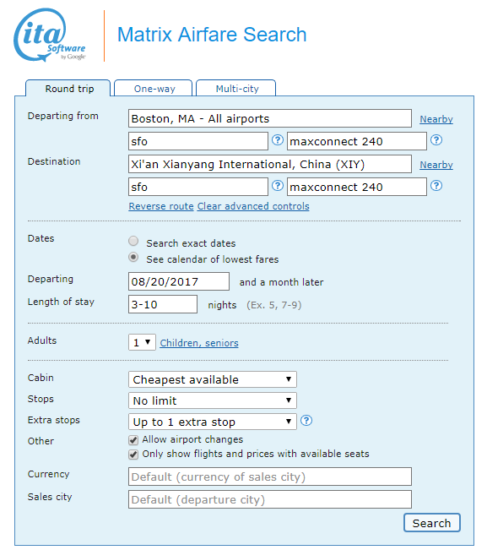Screen dimensions: 487x550
Task: Focus destination extension codes field maxconnect 240
Action: click(x=357, y=187)
